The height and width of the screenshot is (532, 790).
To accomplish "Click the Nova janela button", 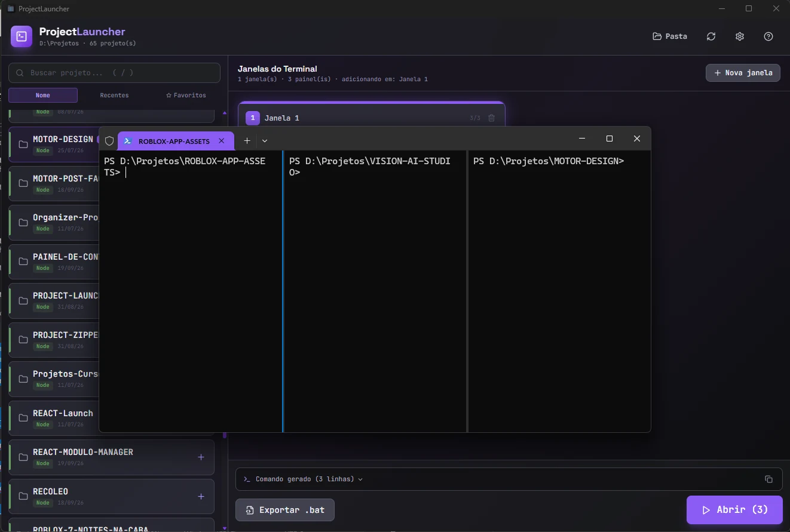I will (x=743, y=73).
